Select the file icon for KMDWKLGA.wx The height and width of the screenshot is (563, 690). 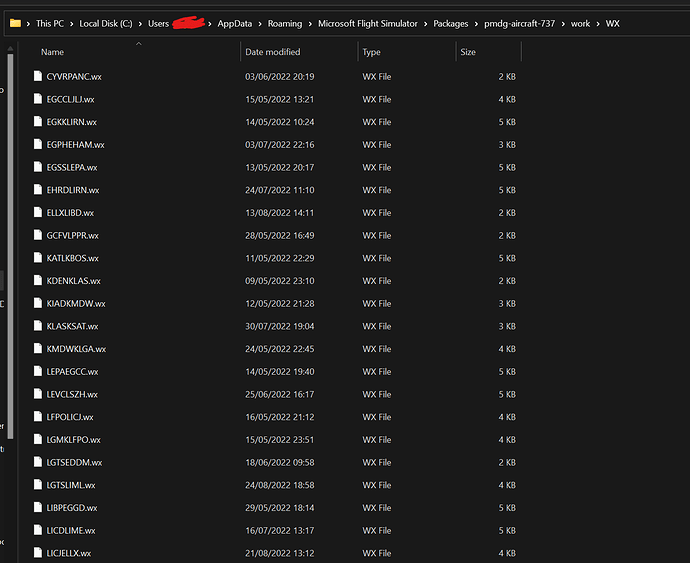[38, 349]
